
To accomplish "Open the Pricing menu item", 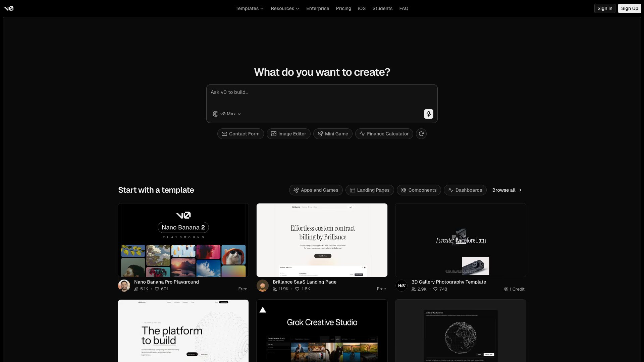I will [343, 8].
